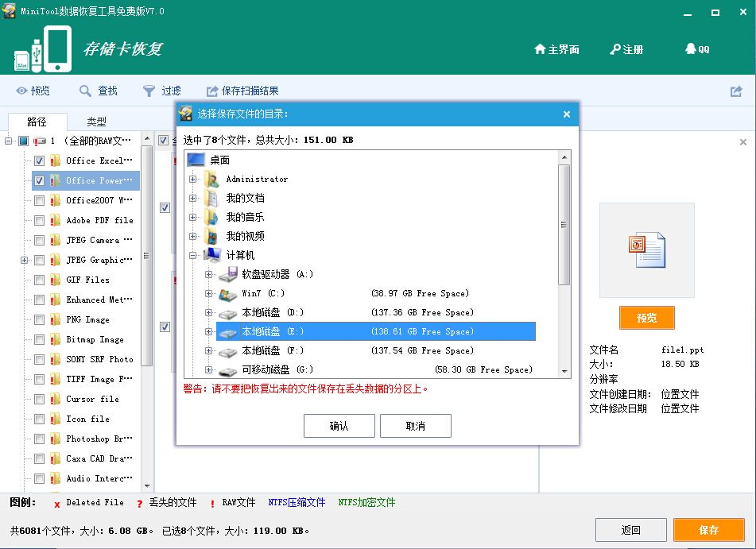Image resolution: width=756 pixels, height=549 pixels.
Task: Click the storage card recovery logo
Action: tap(43, 48)
